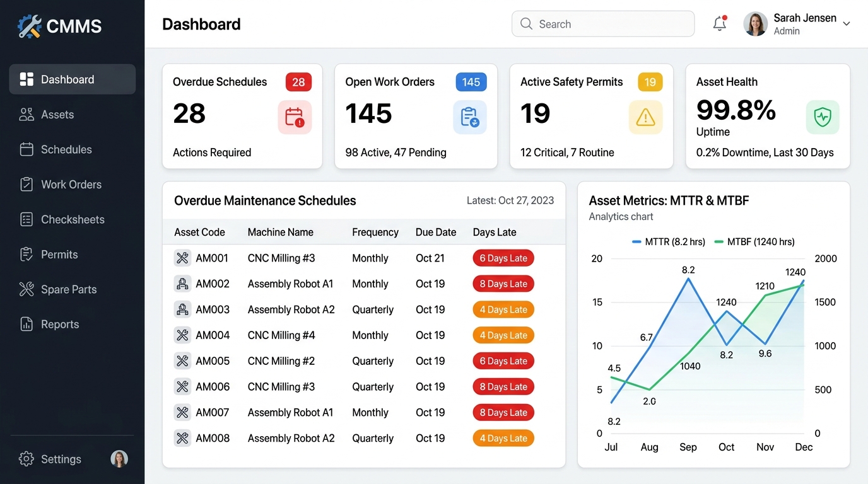868x484 pixels.
Task: Click the Search input field
Action: pos(603,24)
